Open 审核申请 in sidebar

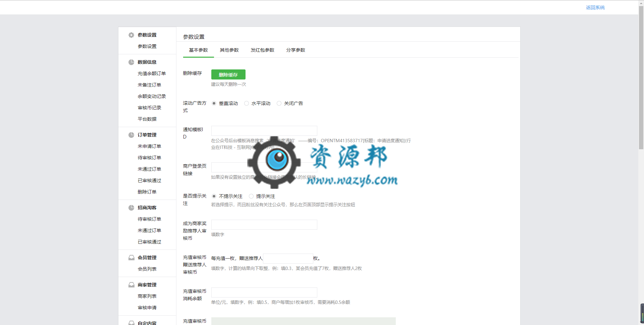pos(147,308)
